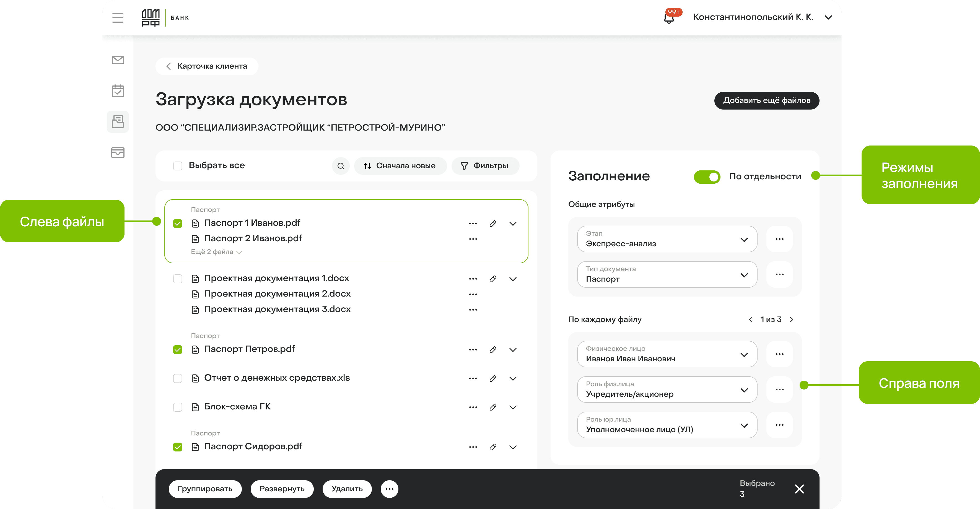The image size is (980, 509).
Task: Expand Ещё 2 файла list
Action: click(x=216, y=252)
